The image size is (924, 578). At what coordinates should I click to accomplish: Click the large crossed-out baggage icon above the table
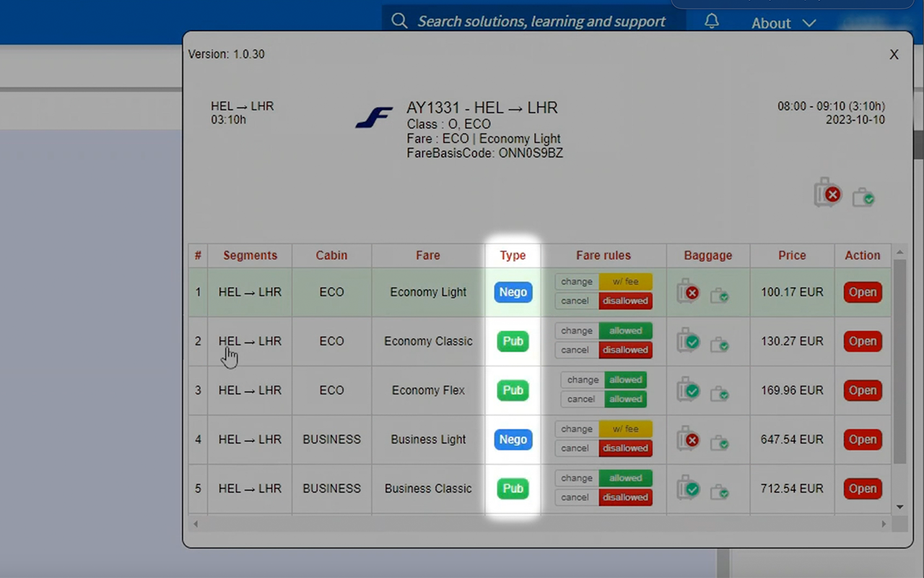click(x=827, y=193)
